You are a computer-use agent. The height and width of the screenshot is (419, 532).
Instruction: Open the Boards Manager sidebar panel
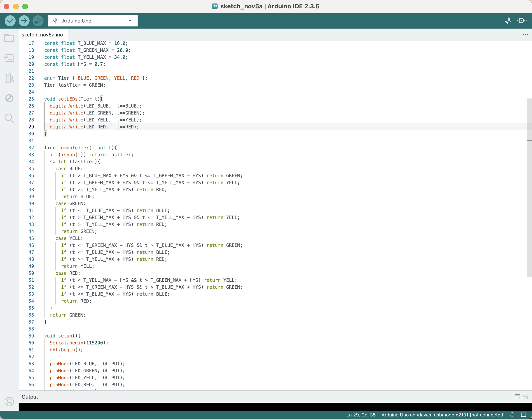tap(9, 58)
